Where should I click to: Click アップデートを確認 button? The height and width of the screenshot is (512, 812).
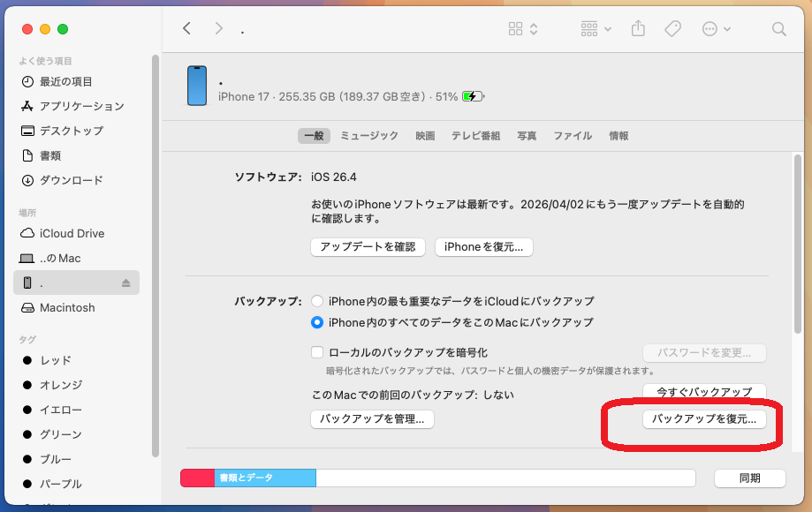click(x=368, y=247)
